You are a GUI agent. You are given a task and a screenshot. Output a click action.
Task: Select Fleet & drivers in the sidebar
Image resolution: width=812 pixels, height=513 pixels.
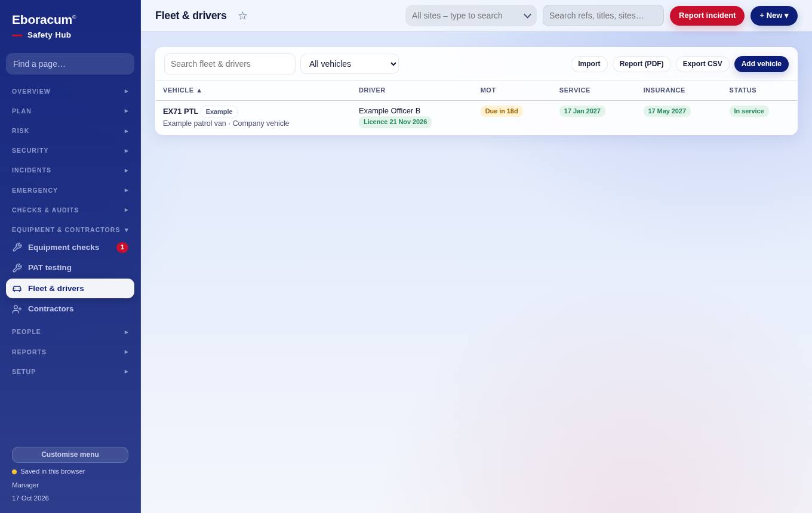point(70,289)
